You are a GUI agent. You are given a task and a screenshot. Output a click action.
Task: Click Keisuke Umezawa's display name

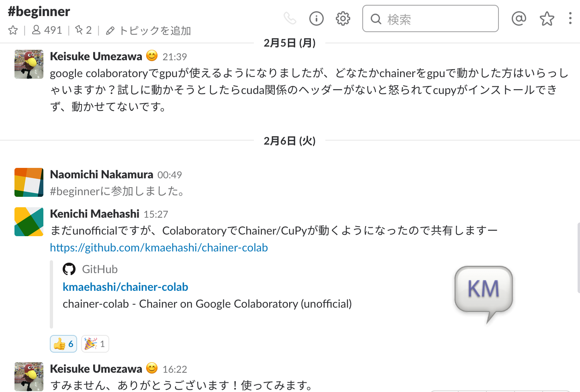96,56
